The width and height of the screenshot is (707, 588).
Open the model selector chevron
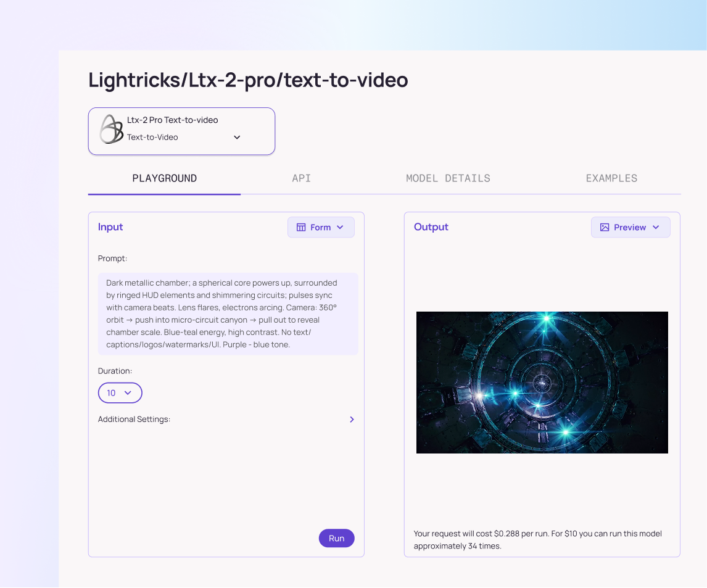[237, 137]
